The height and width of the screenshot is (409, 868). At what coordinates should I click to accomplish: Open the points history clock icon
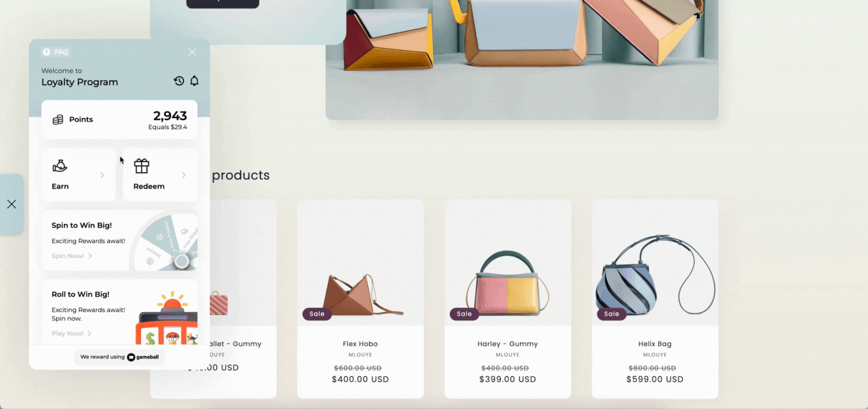[179, 81]
